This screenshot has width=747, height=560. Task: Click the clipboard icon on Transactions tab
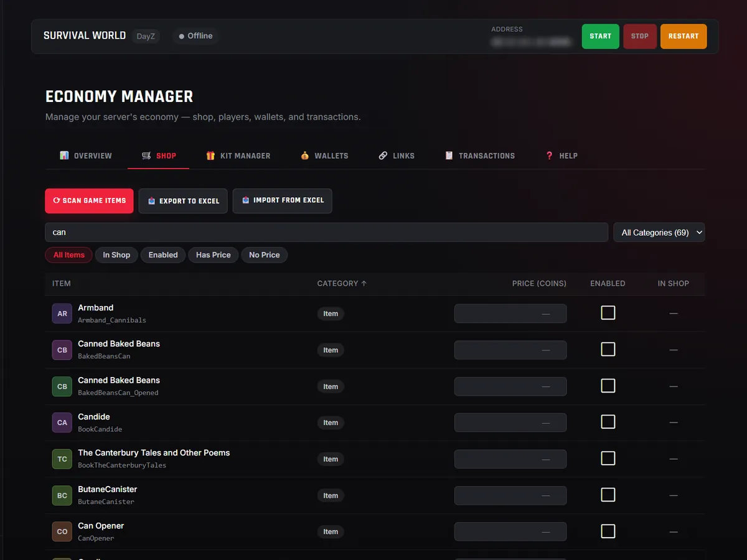449,156
